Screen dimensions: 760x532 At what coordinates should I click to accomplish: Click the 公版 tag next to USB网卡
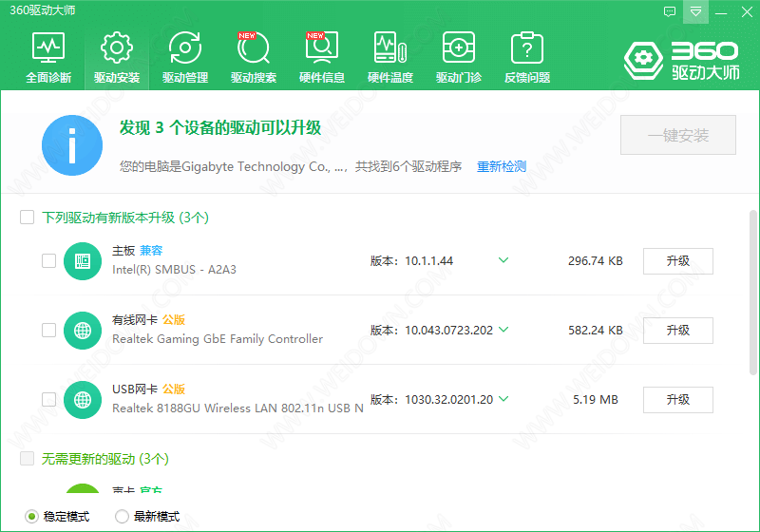[x=174, y=389]
